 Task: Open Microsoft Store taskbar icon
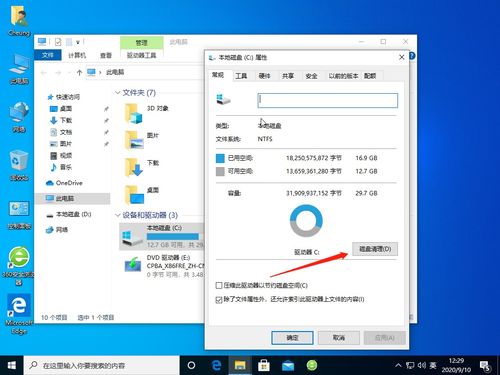(264, 365)
